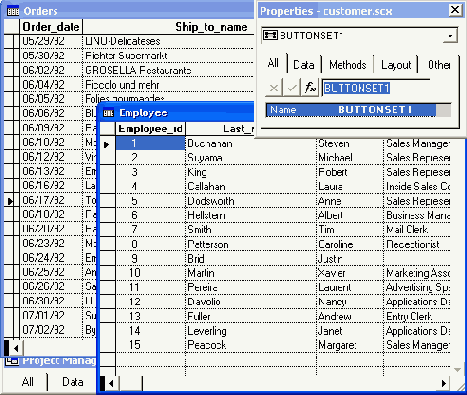467x395 pixels.
Task: Select the Data tab in Project Manager
Action: click(73, 382)
